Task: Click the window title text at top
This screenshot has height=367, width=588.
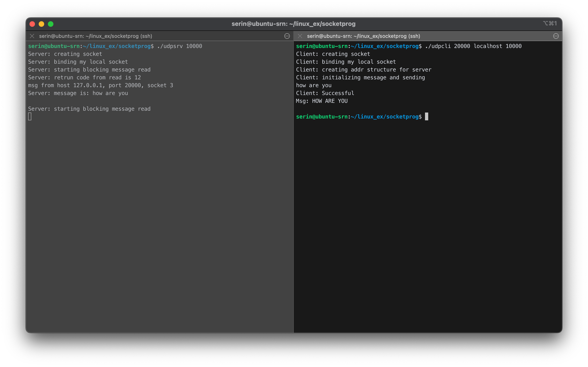Action: click(x=293, y=24)
